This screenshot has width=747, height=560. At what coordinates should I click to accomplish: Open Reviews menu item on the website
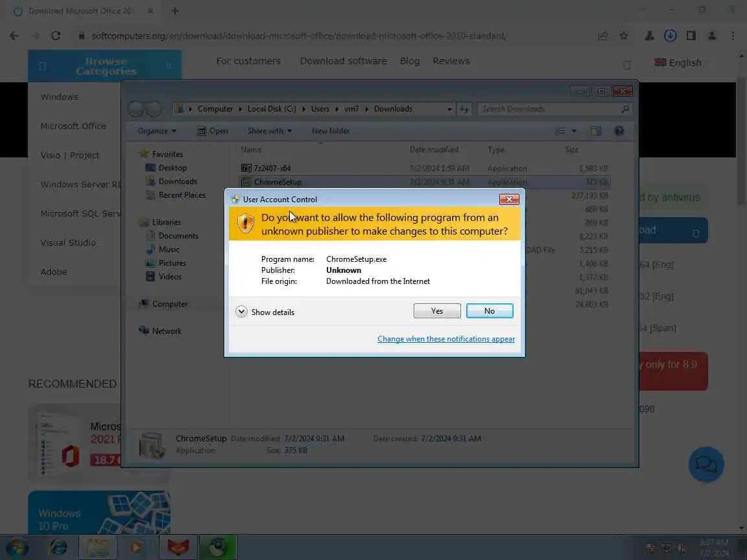(x=451, y=61)
